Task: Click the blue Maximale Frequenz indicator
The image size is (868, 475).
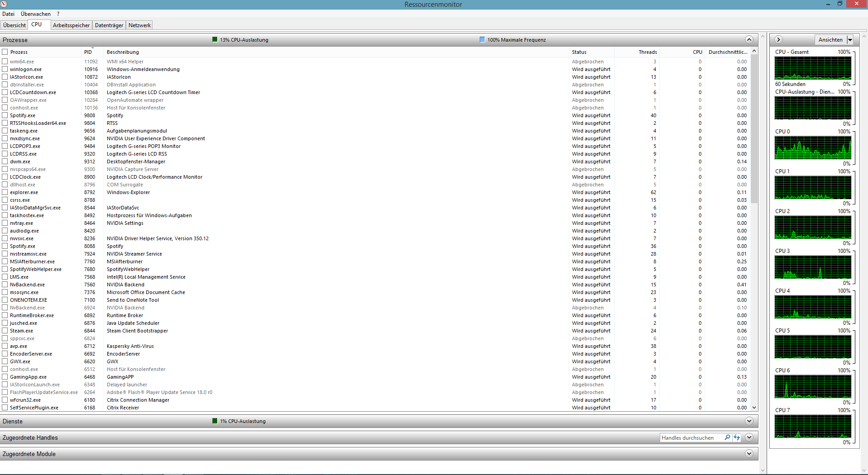Action: tap(482, 40)
